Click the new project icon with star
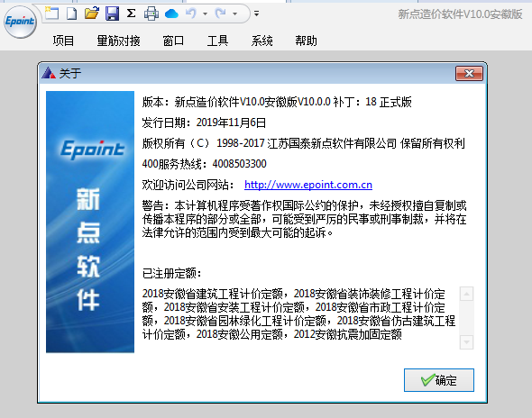This screenshot has width=532, height=418. 52,14
